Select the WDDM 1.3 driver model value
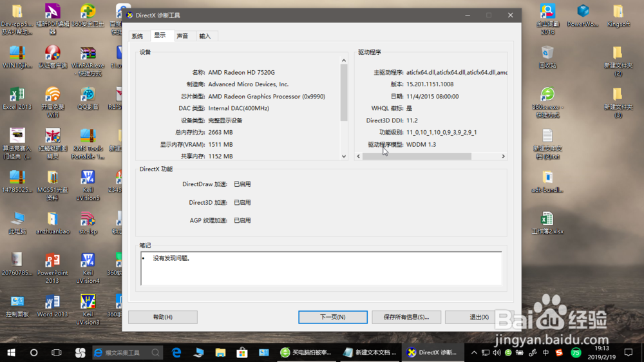 click(421, 145)
